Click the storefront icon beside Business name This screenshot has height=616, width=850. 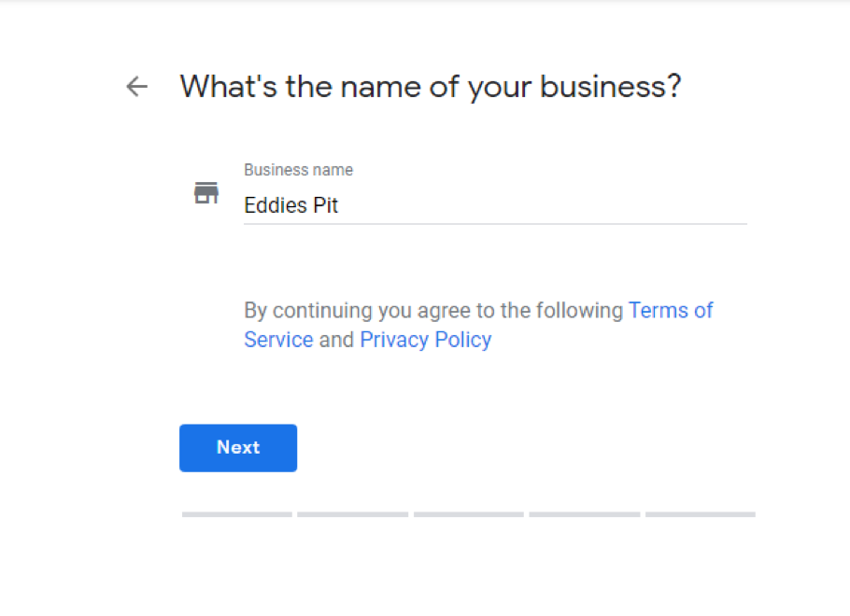205,193
